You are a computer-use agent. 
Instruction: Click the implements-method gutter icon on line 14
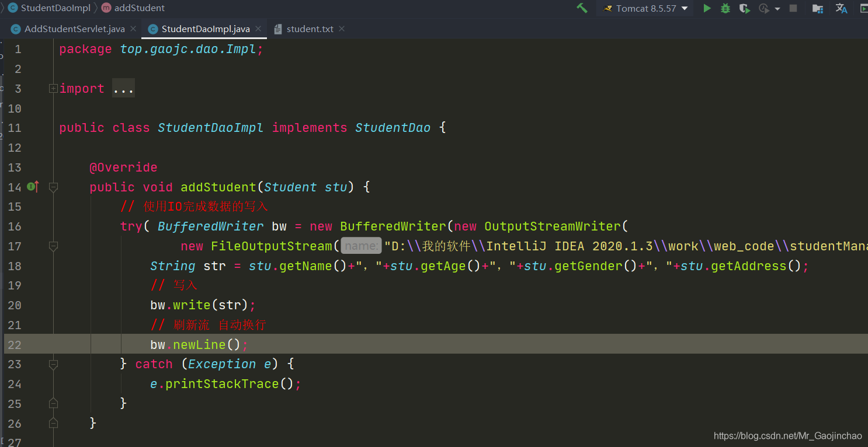pos(33,187)
